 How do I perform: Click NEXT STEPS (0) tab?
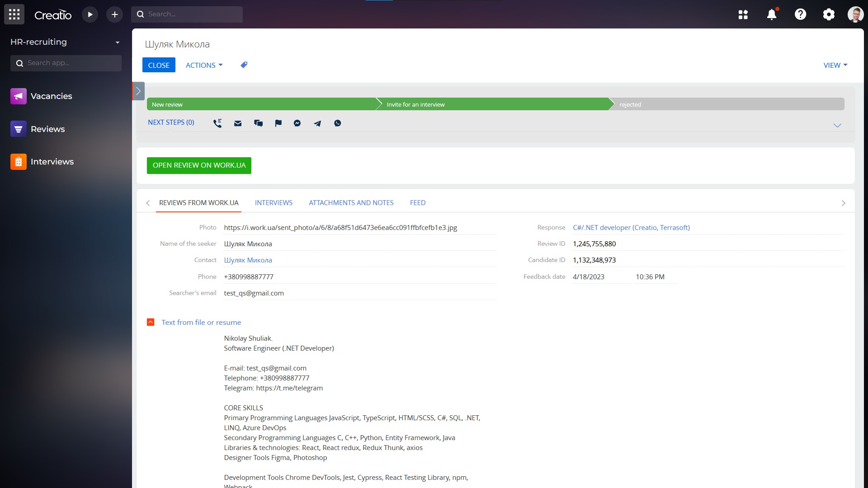coord(171,122)
